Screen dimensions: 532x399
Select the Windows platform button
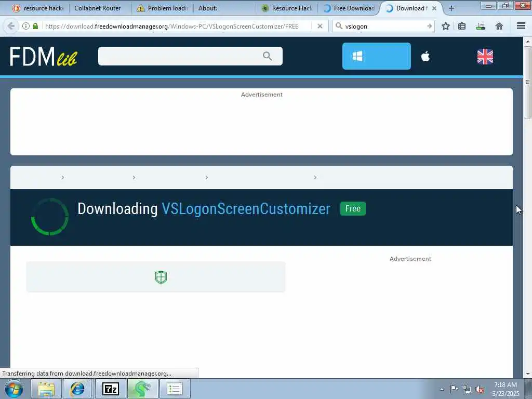(x=376, y=56)
